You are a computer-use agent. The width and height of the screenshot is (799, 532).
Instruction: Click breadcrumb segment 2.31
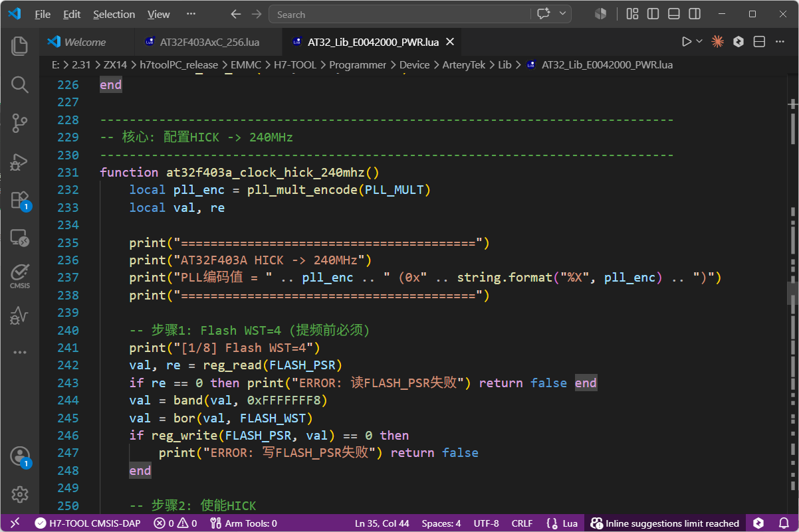tap(81, 65)
